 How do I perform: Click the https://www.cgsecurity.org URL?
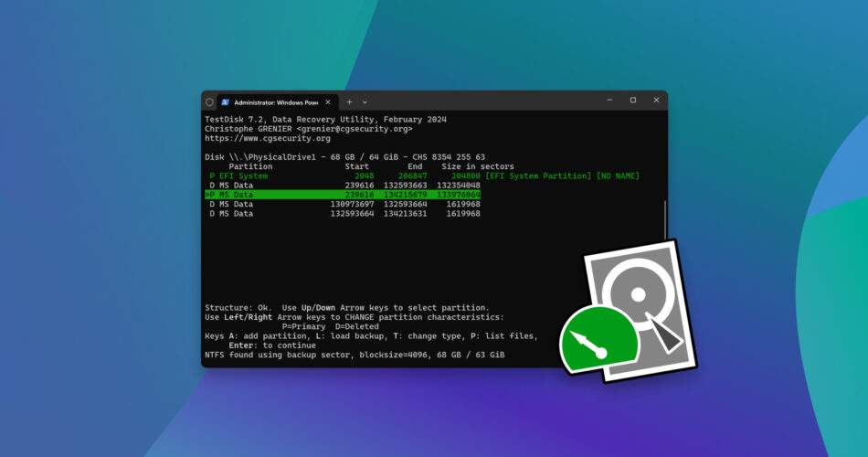268,139
